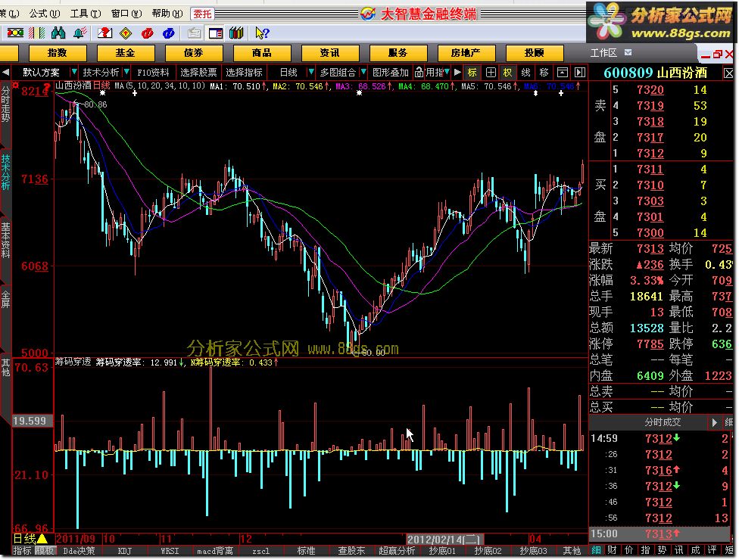
Task: Click the red circular info icon
Action: coord(147,33)
